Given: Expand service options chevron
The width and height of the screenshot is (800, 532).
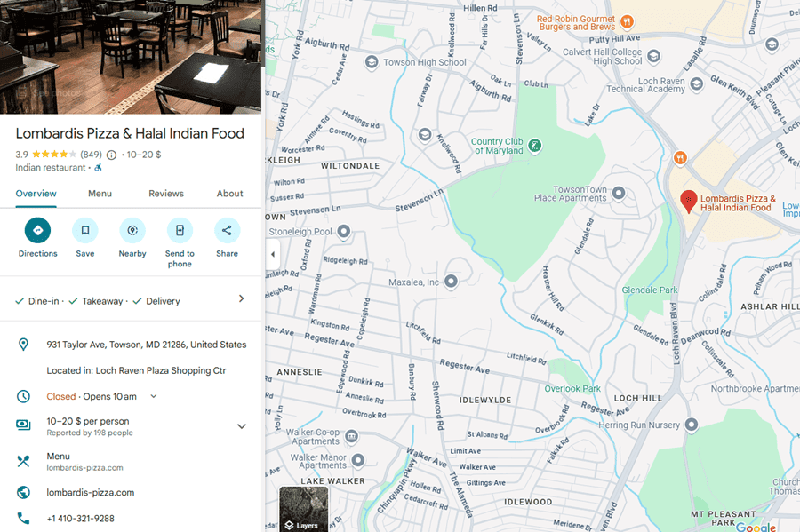Looking at the screenshot, I should point(241,298).
